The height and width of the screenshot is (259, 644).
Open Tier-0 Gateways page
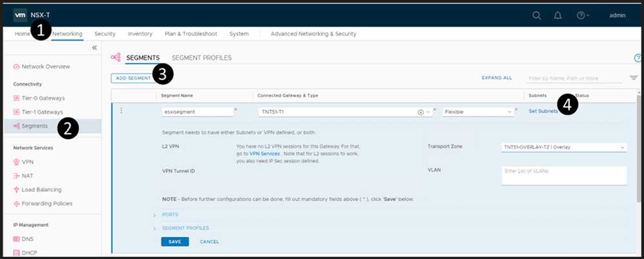43,98
